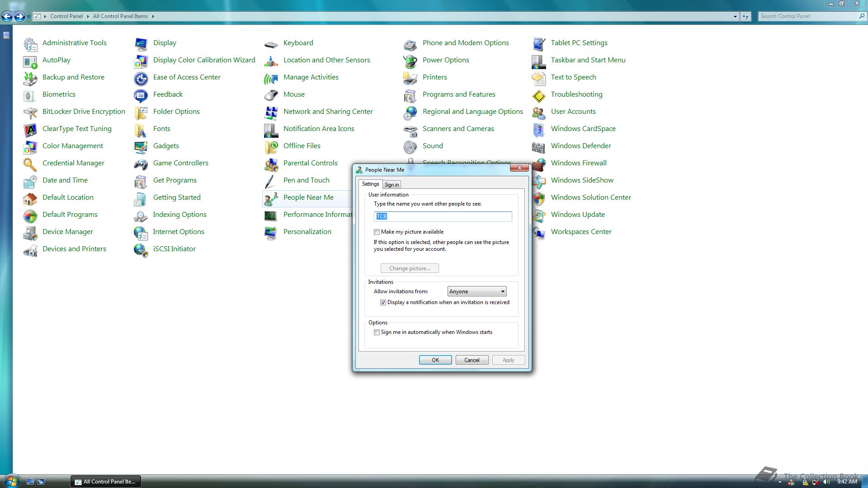Image resolution: width=868 pixels, height=488 pixels.
Task: Click the Control Panel breadcrumb
Action: pos(66,16)
